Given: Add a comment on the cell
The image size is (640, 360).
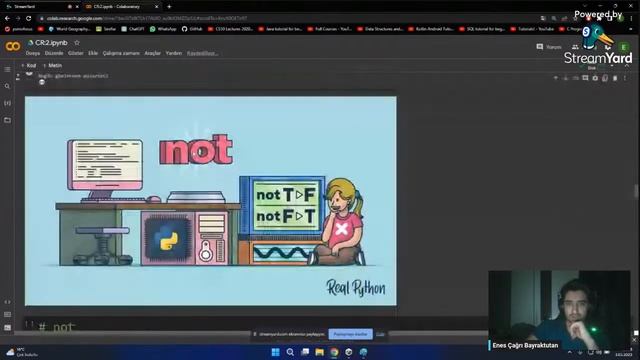Looking at the screenshot, I should click(x=585, y=78).
